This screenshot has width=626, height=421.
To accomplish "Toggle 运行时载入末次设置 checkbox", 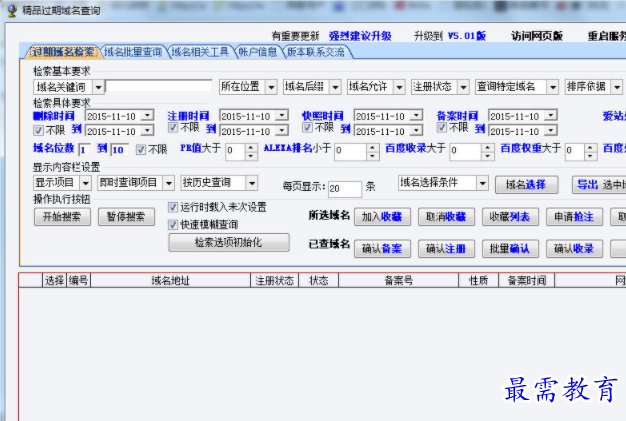I will 173,207.
